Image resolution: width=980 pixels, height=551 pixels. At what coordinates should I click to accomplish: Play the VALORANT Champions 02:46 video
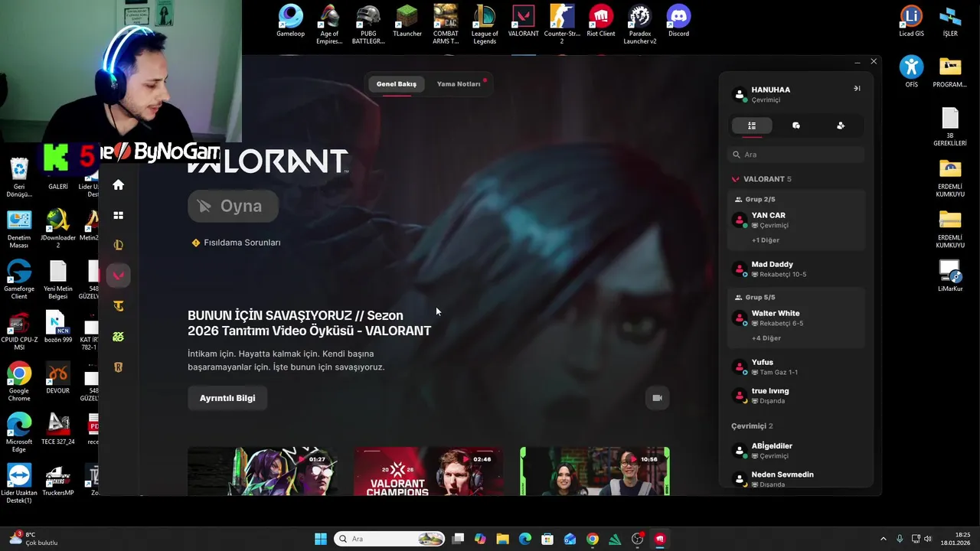(x=429, y=471)
